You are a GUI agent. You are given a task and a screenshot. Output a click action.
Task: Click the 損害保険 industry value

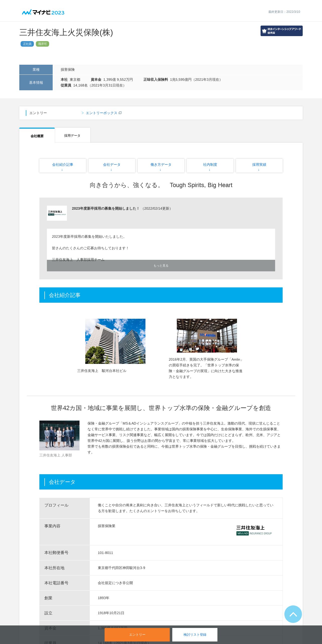(x=68, y=69)
